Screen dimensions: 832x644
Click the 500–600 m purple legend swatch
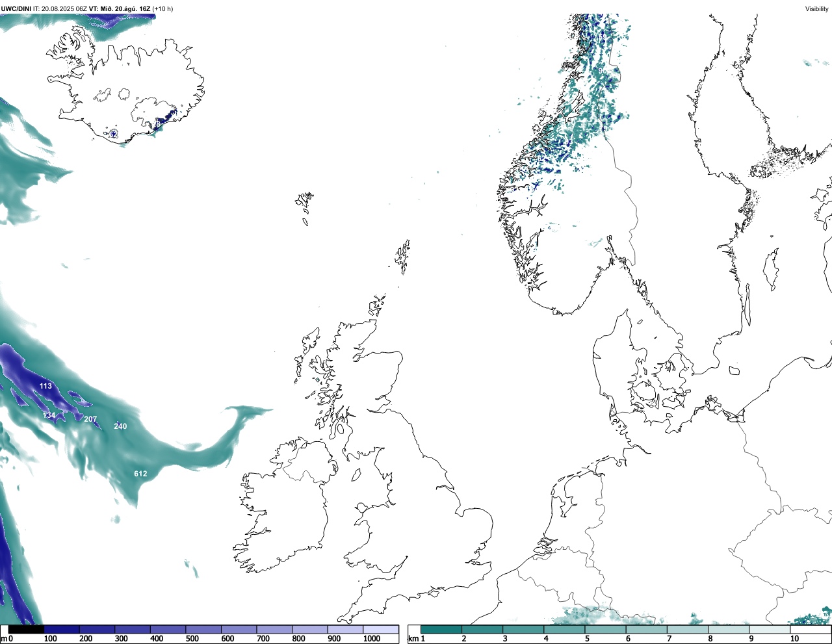coord(203,630)
